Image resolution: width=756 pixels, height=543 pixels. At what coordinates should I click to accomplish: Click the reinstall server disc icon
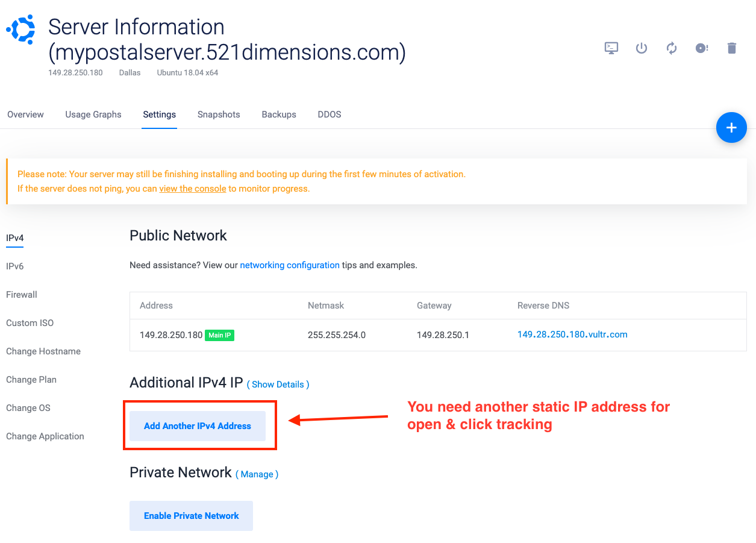(x=702, y=48)
